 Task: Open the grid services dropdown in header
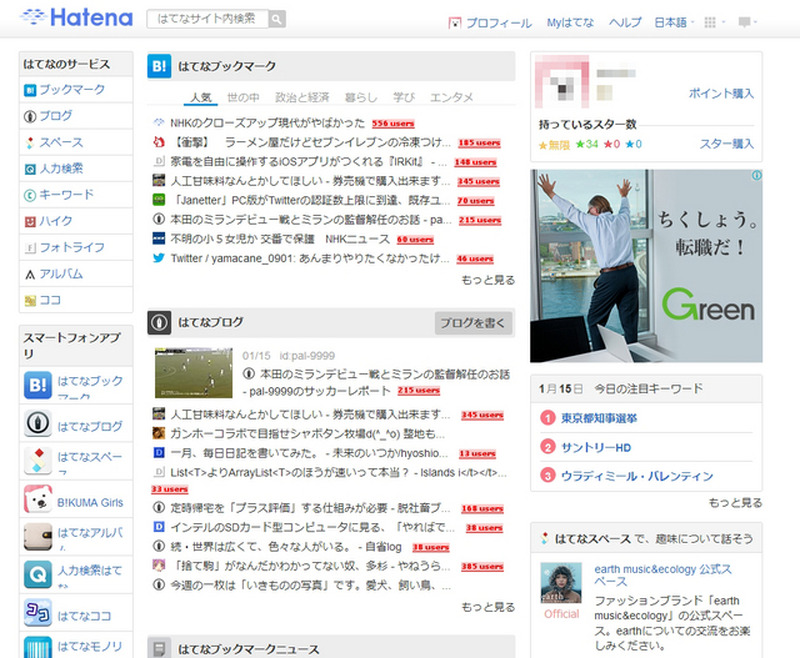pyautogui.click(x=714, y=22)
